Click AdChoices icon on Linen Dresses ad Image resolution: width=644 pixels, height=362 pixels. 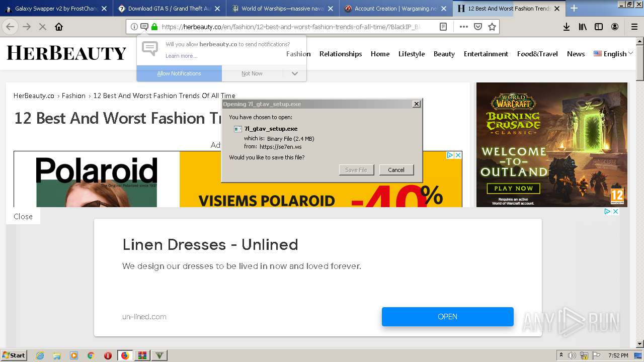[607, 212]
